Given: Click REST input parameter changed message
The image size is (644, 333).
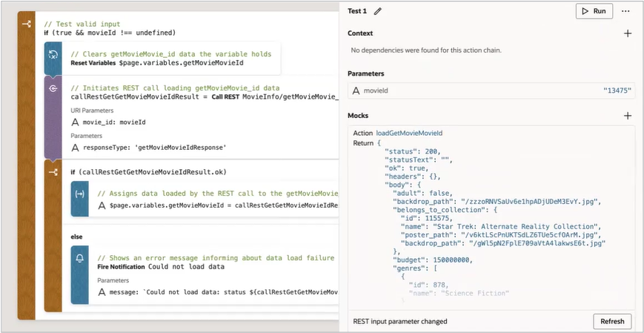Looking at the screenshot, I should (400, 321).
